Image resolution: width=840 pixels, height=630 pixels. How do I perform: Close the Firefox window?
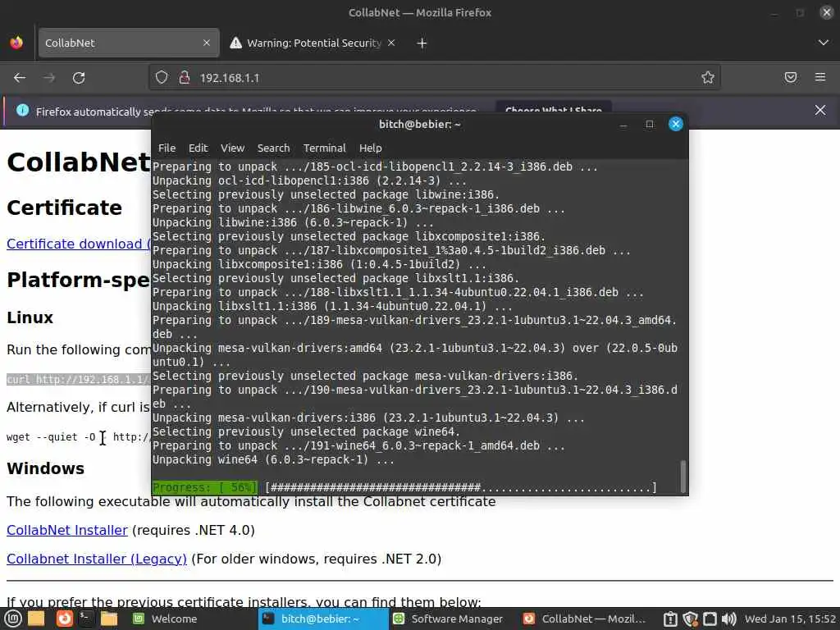tap(827, 12)
